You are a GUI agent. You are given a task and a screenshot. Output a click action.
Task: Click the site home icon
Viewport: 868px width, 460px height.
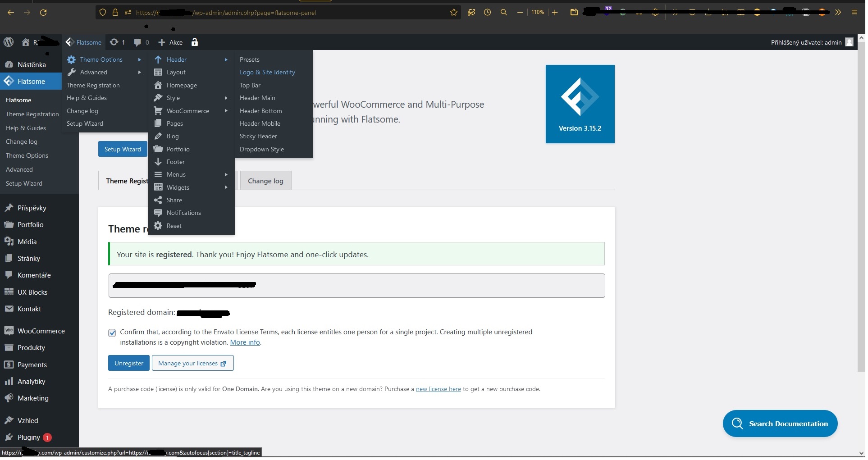click(x=26, y=42)
